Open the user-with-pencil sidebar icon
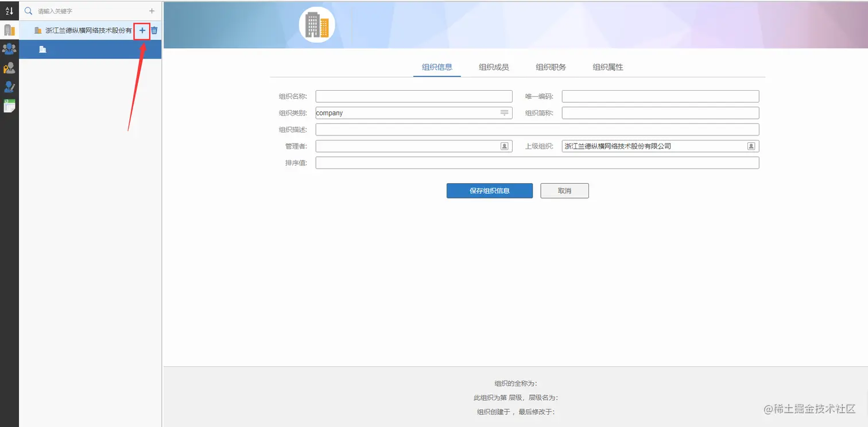Screen dimensions: 868x427 coord(9,87)
